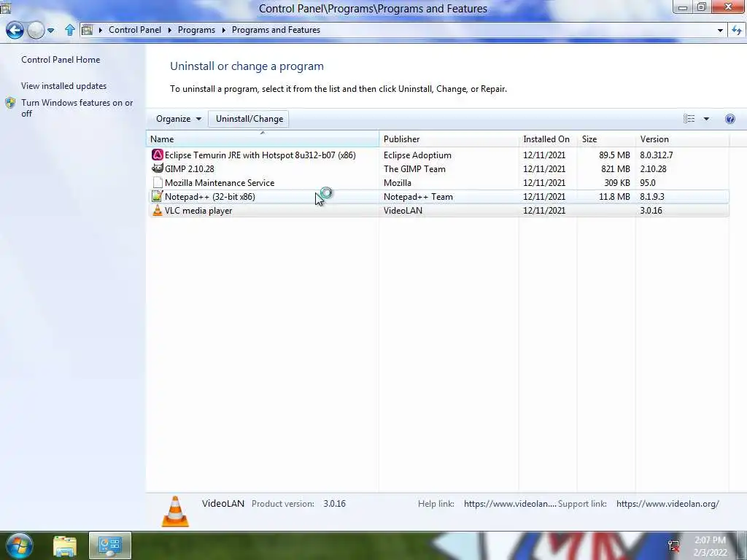Click the VLC cone icon in list
Viewport: 747px width, 560px height.
pyautogui.click(x=158, y=210)
